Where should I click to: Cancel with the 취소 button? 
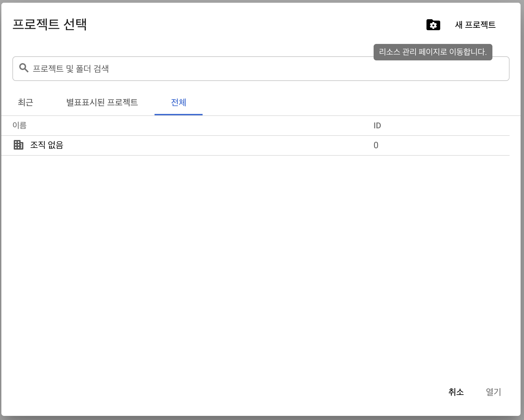pyautogui.click(x=456, y=392)
